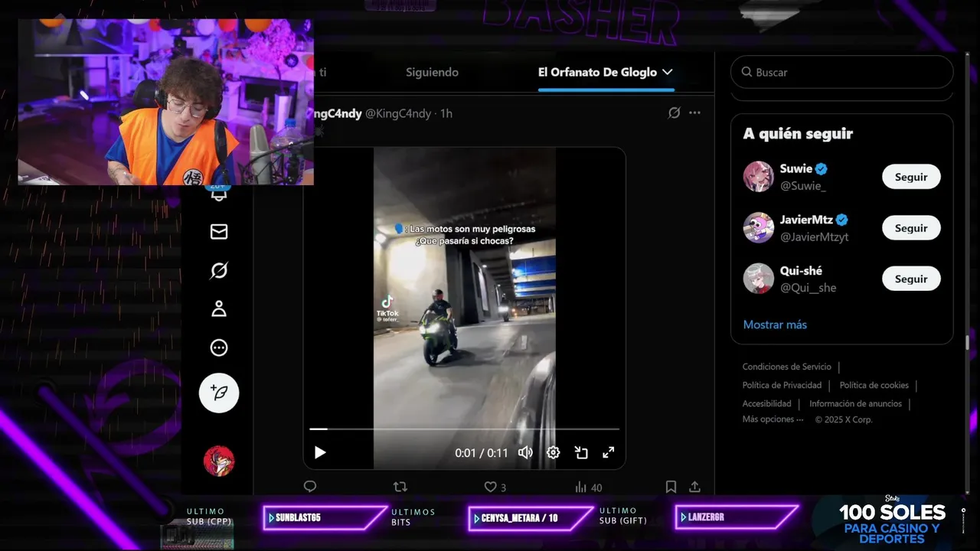
Task: Open Accesibilidad footer link
Action: point(766,403)
